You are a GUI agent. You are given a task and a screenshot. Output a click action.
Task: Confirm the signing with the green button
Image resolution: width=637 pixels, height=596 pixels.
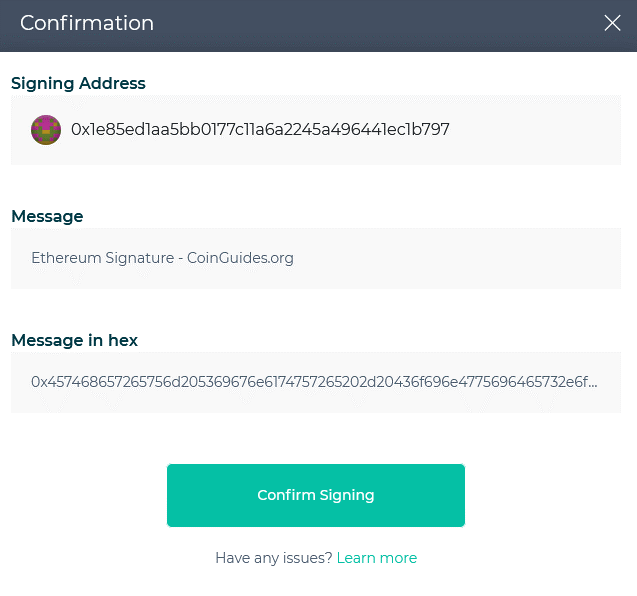[316, 495]
